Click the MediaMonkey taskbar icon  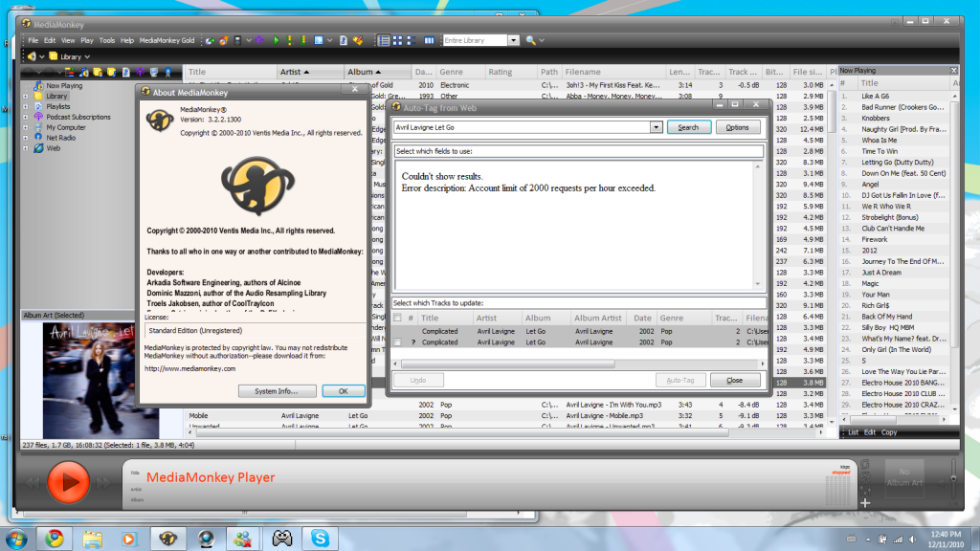pyautogui.click(x=167, y=539)
